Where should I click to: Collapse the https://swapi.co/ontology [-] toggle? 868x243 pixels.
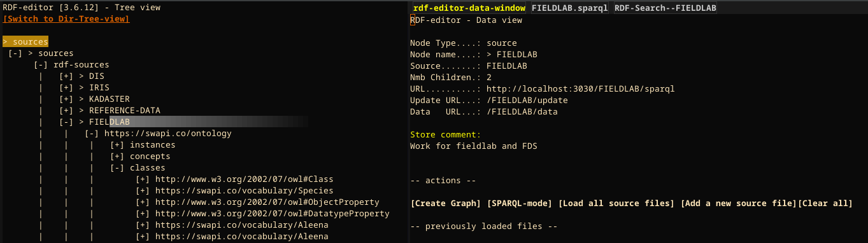pyautogui.click(x=92, y=134)
